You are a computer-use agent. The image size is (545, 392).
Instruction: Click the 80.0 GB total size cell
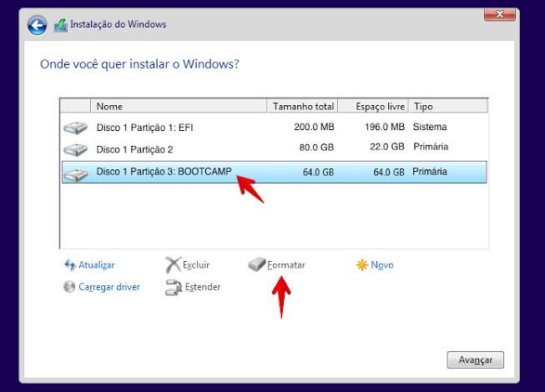pos(316,148)
